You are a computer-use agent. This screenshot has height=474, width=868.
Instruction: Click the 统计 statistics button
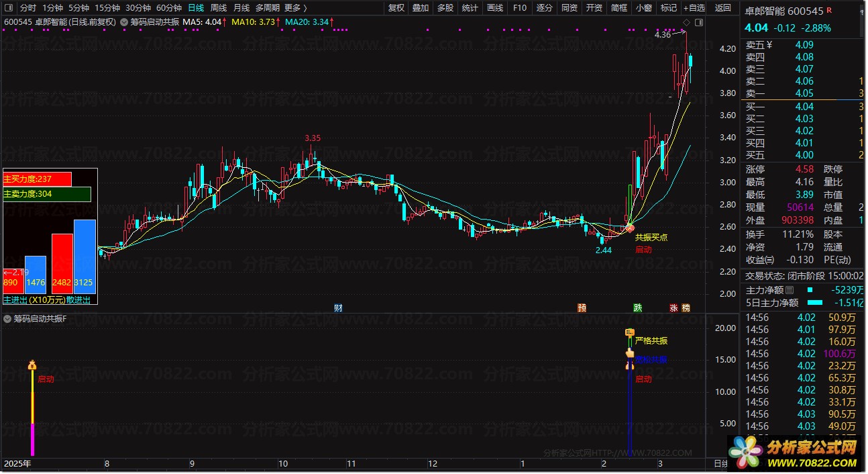(470, 8)
